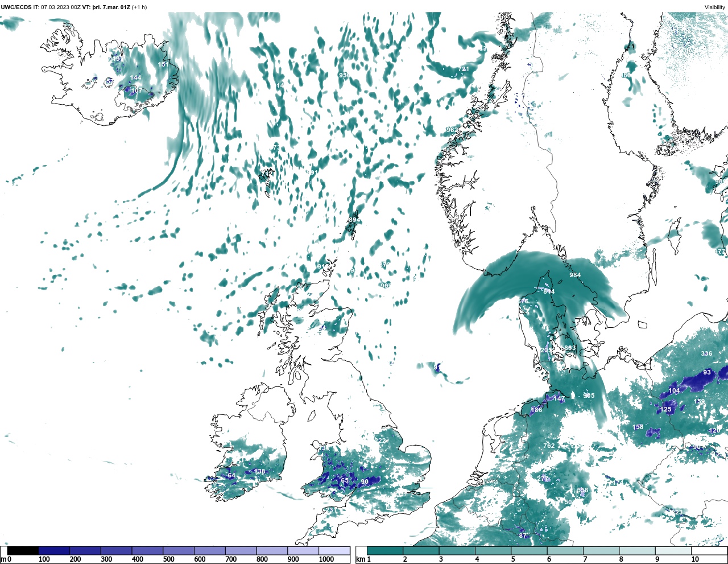The image size is (728, 564).
Task: Click the '144' visibility value over Iceland
Action: click(x=135, y=77)
